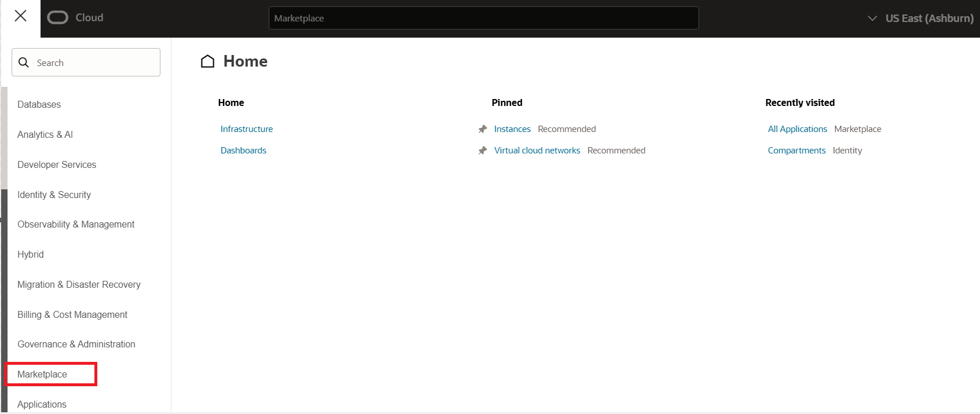The height and width of the screenshot is (414, 980).
Task: Click the sidebar Search field
Action: (86, 62)
